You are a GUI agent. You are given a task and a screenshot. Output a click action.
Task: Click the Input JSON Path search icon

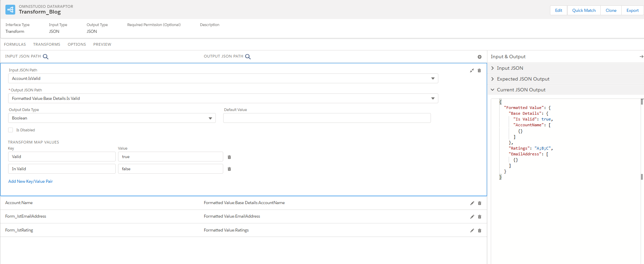(x=46, y=57)
